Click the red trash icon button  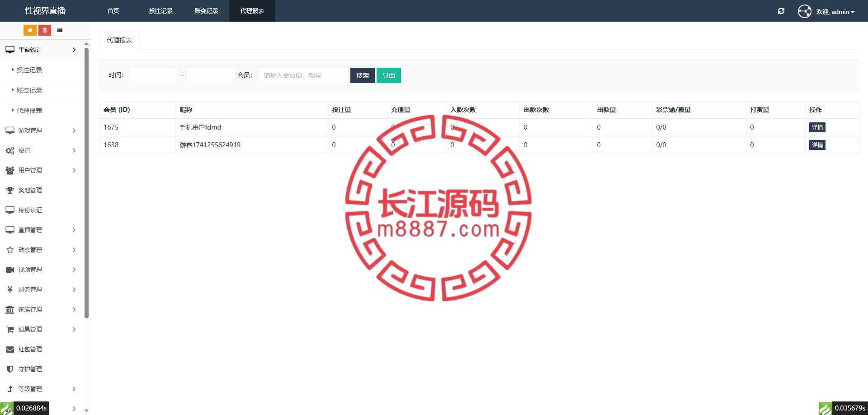click(x=45, y=30)
